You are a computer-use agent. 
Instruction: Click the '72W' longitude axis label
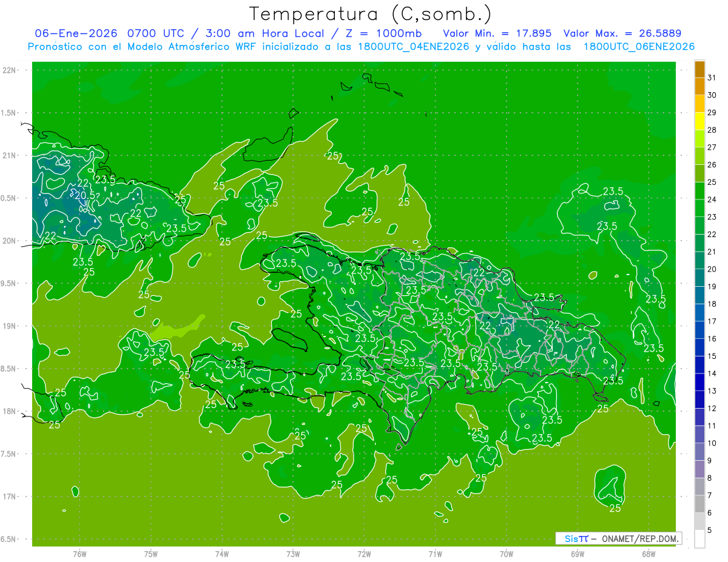pos(364,554)
